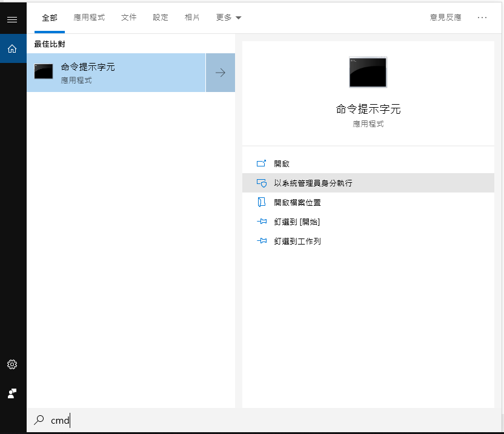Switch to the 全部 tab
Image resolution: width=504 pixels, height=434 pixels.
50,18
